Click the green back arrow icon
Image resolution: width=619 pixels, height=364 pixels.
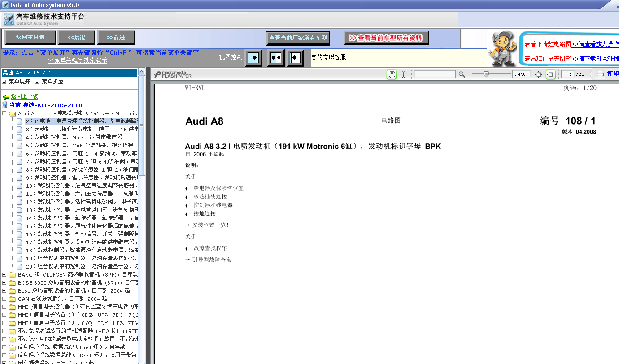click(x=6, y=97)
